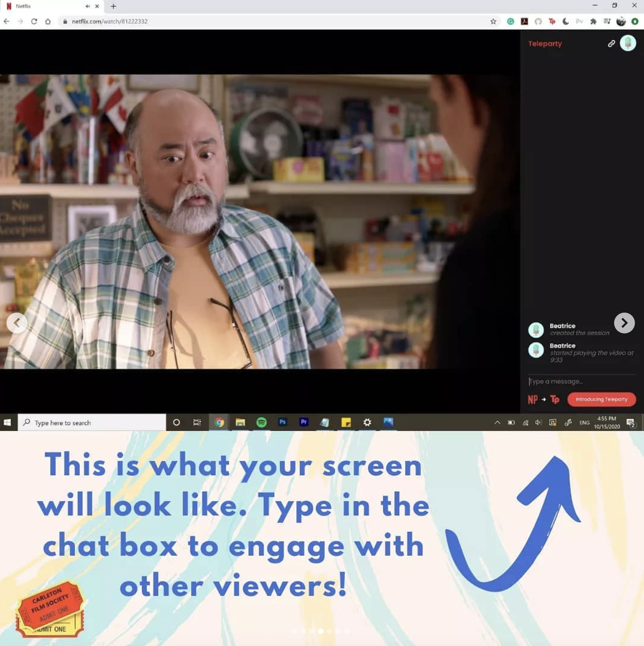Launch Photoshop from the taskbar
Image resolution: width=644 pixels, height=646 pixels.
click(x=283, y=422)
